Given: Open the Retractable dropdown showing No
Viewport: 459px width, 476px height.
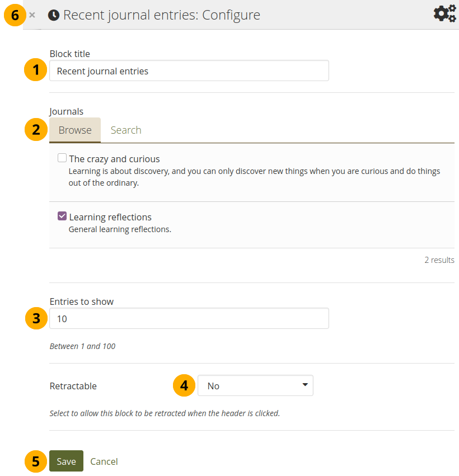Looking at the screenshot, I should pos(255,385).
